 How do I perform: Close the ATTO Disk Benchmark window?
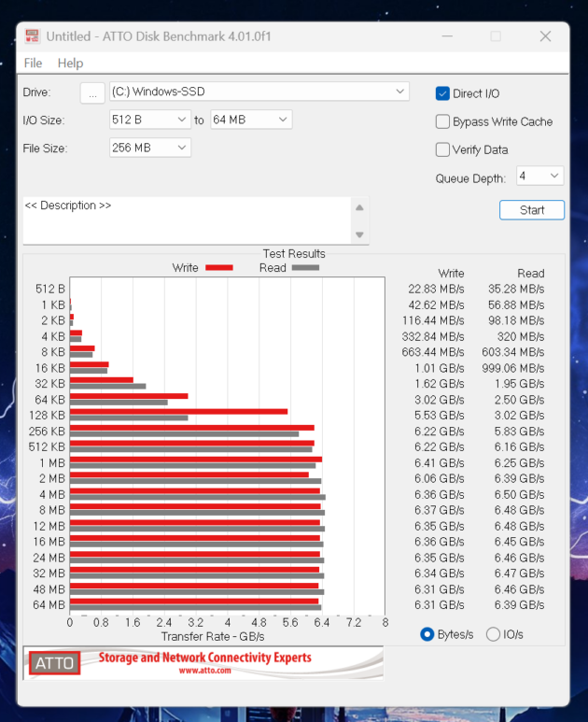pos(545,35)
